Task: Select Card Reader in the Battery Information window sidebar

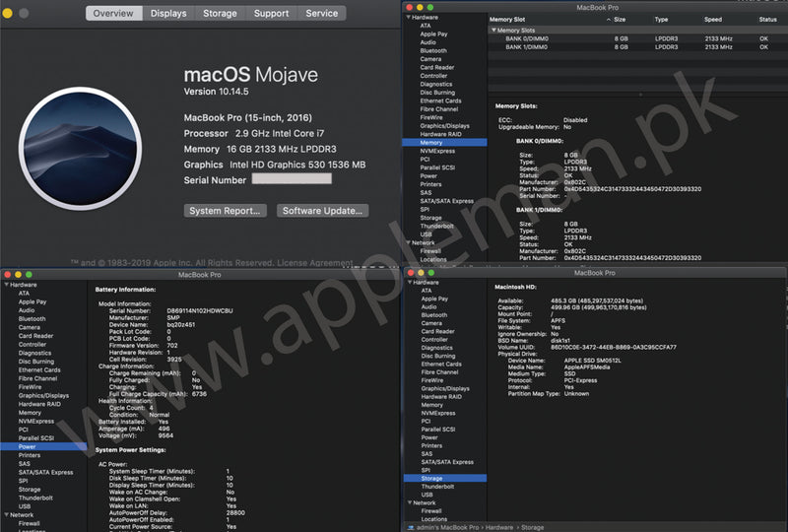Action: (x=35, y=336)
